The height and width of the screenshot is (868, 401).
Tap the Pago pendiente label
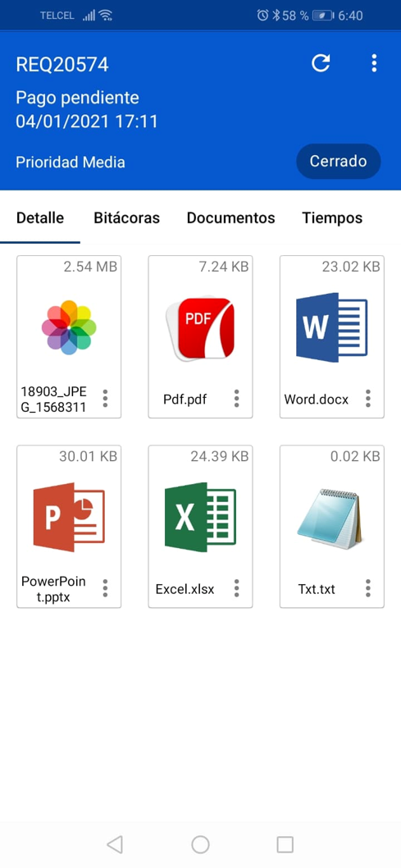(x=77, y=98)
